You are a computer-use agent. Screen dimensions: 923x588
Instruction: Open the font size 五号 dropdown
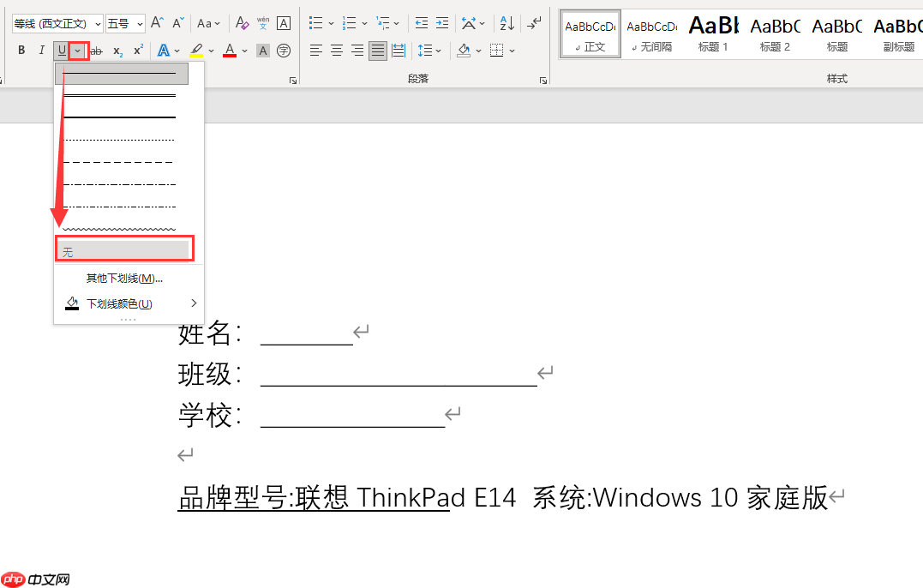(x=125, y=23)
